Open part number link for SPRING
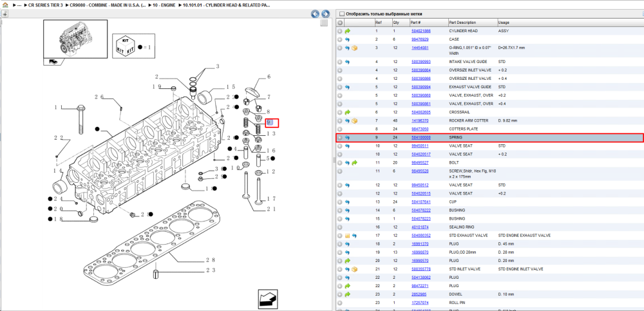Image resolution: width=644 pixels, height=311 pixels. coord(421,138)
